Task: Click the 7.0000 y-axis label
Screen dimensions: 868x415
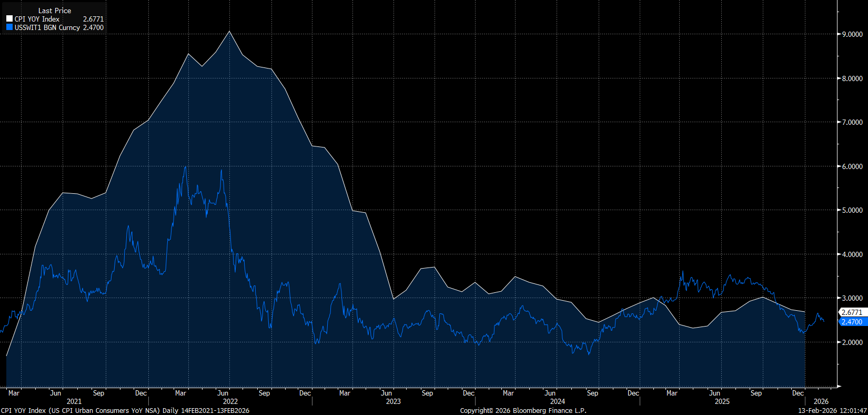Action: click(852, 122)
